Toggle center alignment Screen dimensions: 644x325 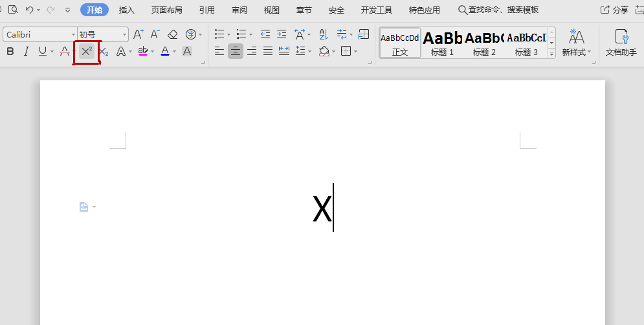coord(236,51)
